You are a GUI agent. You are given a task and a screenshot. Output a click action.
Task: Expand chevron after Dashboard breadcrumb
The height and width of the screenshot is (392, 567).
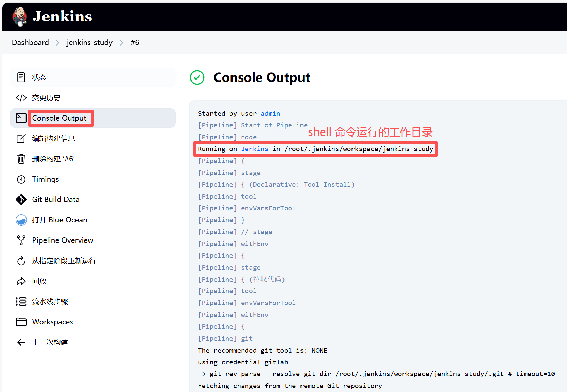coord(58,43)
